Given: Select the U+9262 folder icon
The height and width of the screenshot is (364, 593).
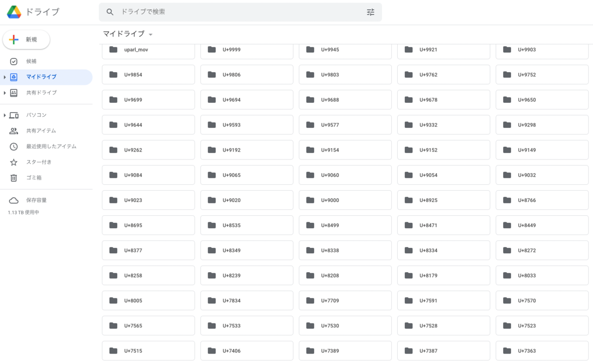Looking at the screenshot, I should pos(113,150).
